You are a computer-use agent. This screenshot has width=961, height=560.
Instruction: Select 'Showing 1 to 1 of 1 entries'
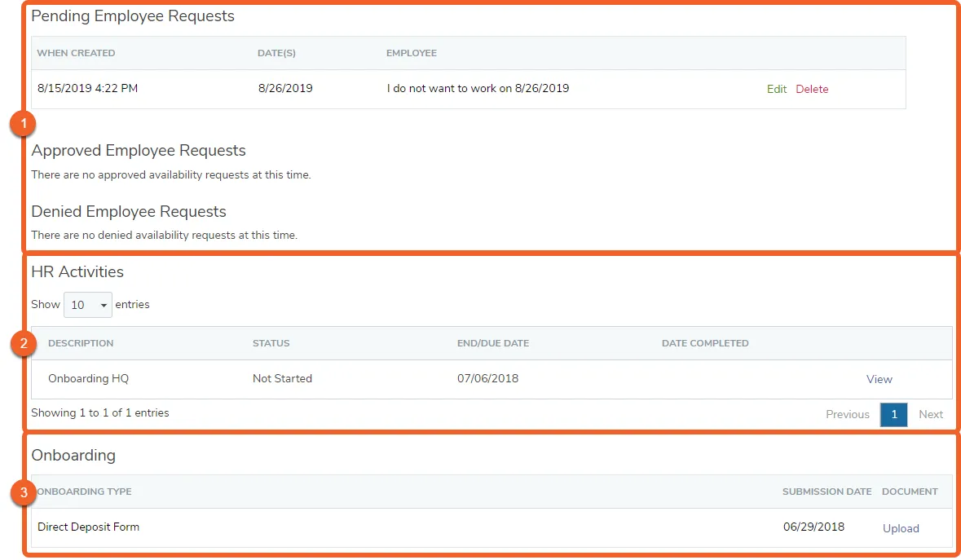pos(100,413)
